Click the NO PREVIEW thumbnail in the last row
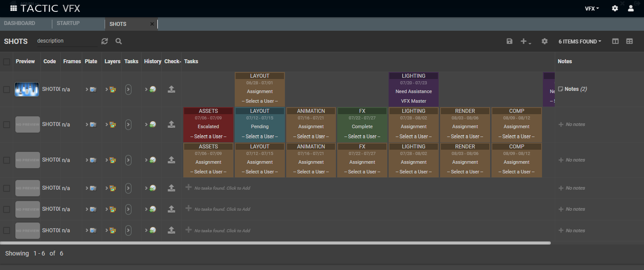The image size is (644, 270). [x=27, y=230]
